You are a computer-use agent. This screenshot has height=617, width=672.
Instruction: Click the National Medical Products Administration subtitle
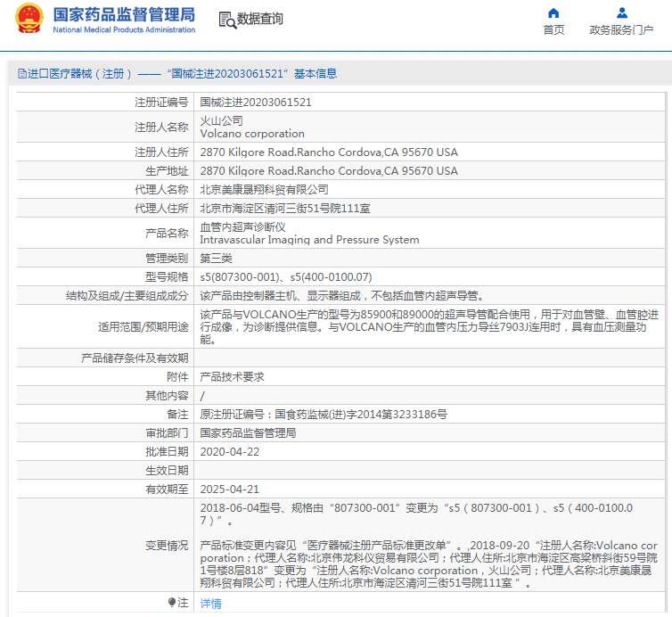[x=124, y=30]
